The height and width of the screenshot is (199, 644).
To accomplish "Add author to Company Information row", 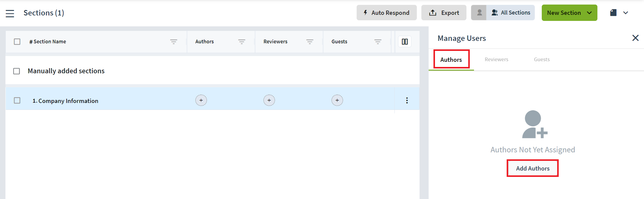I will pos(201,100).
